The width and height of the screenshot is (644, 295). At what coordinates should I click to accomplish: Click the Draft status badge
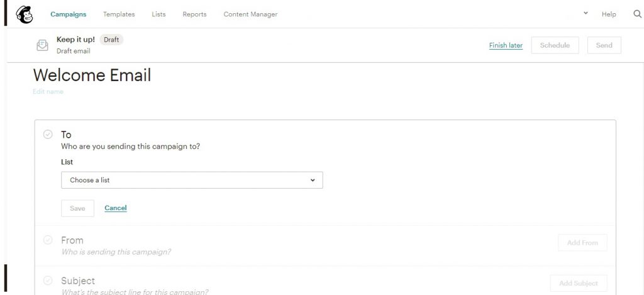pos(111,40)
